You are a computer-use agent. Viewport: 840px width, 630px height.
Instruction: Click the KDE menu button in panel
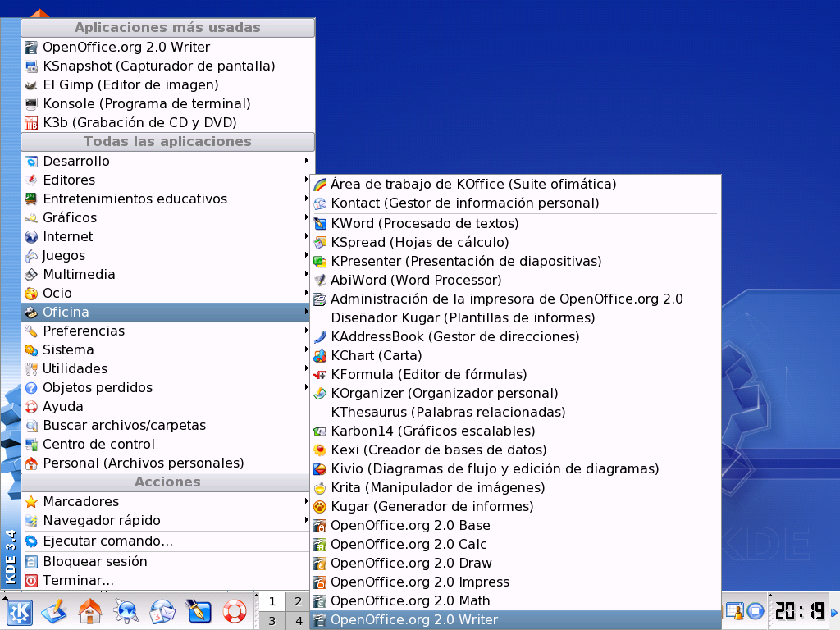coord(19,611)
